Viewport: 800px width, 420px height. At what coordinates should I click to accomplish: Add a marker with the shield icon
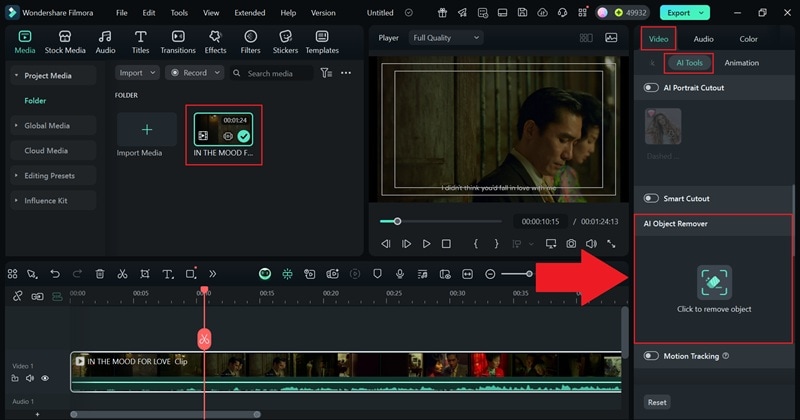point(377,274)
